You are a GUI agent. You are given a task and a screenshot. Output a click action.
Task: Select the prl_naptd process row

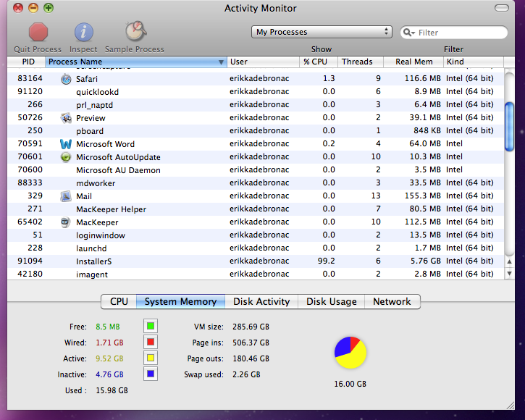[x=256, y=105]
